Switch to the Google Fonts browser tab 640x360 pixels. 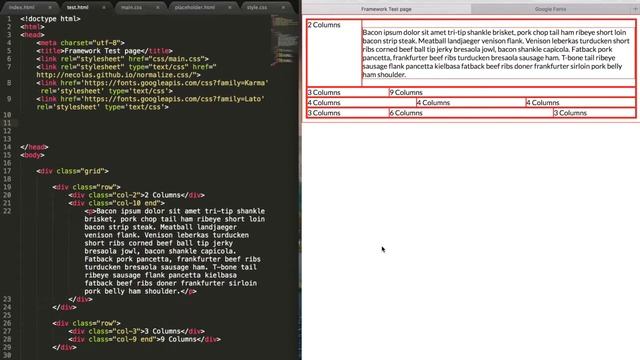(x=550, y=9)
